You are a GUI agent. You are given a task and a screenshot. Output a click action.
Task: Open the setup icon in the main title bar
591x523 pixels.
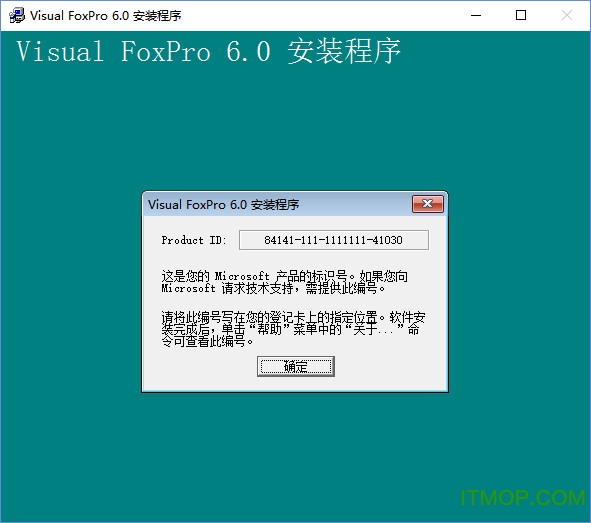[17, 15]
